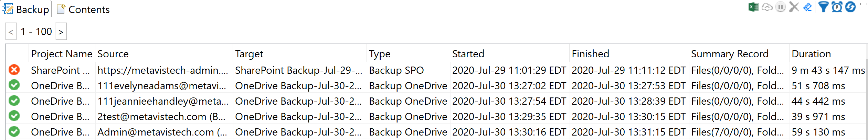The image size is (868, 140).
Task: Click the blue circular refresh icon
Action: click(x=850, y=7)
